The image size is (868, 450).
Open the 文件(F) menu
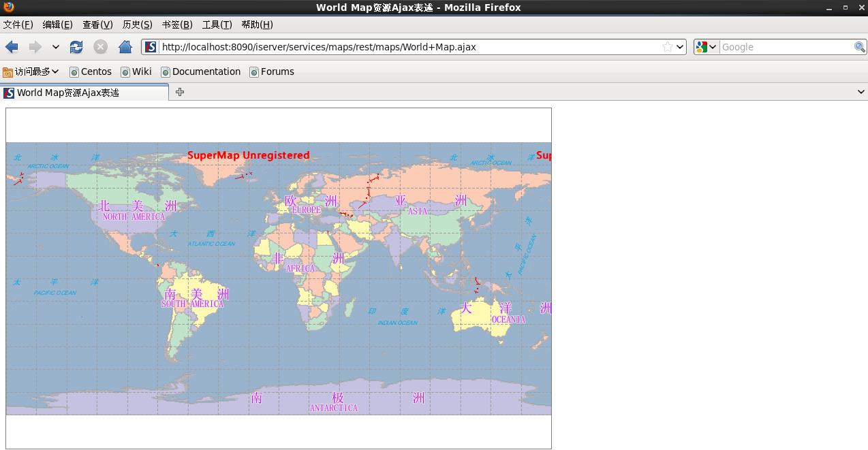coord(18,25)
